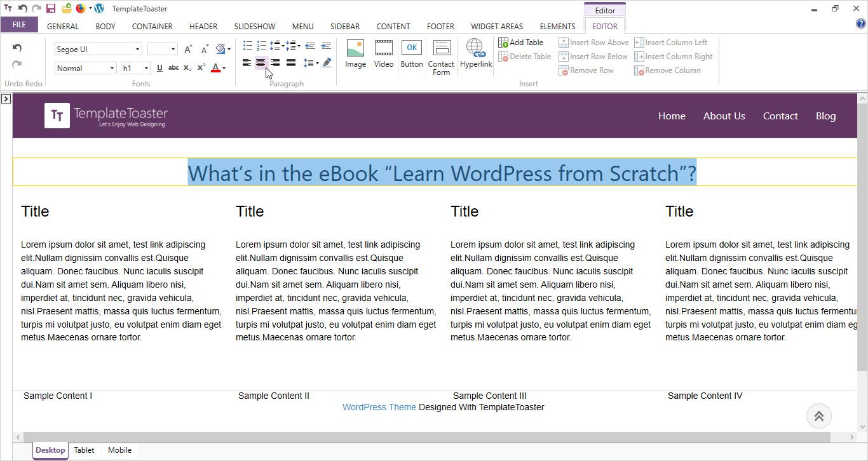Open the Normal style dropdown
The height and width of the screenshot is (461, 868).
[x=112, y=69]
